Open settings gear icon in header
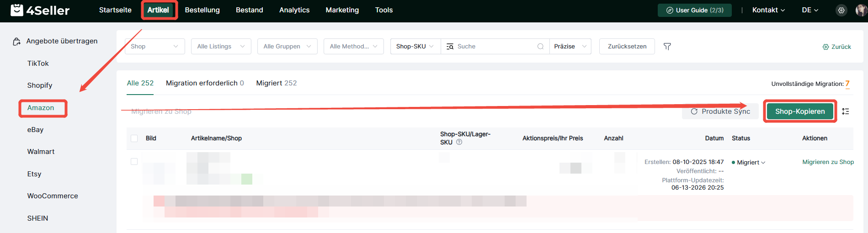The width and height of the screenshot is (868, 233). 841,10
